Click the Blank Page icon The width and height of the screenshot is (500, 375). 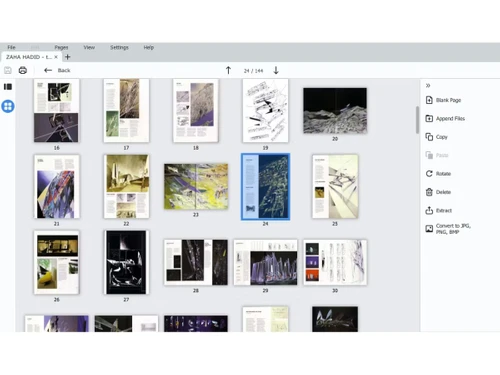click(429, 100)
